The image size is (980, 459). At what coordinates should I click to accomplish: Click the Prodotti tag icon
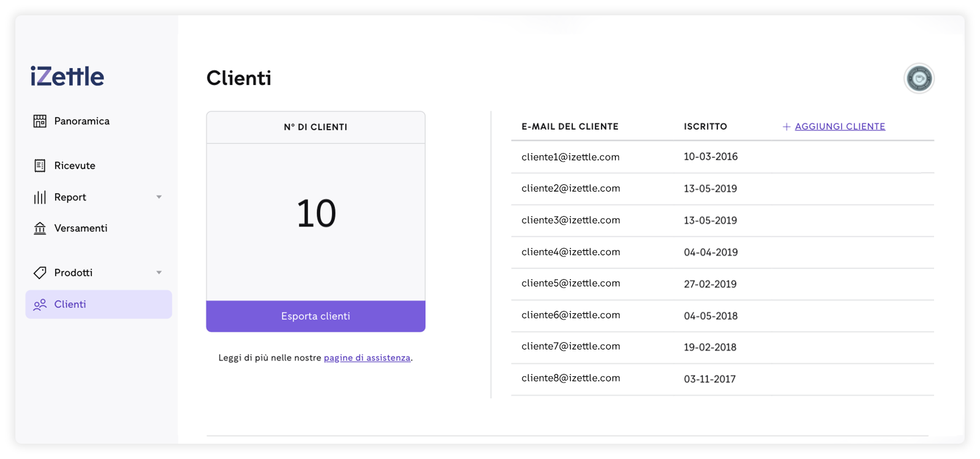40,272
